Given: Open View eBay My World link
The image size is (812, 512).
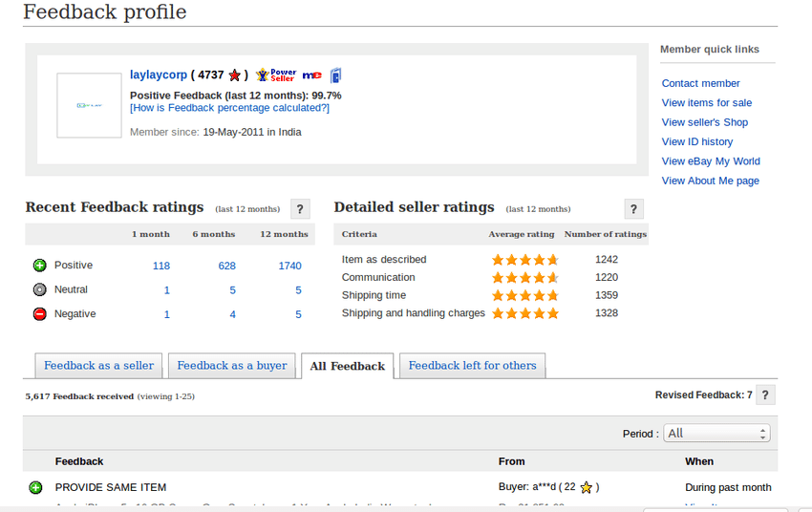Looking at the screenshot, I should (711, 161).
